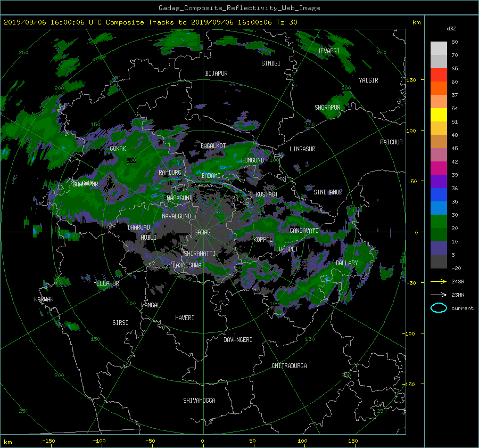Click the SINDGI city label
Screen dimensions: 479x448
click(x=271, y=63)
